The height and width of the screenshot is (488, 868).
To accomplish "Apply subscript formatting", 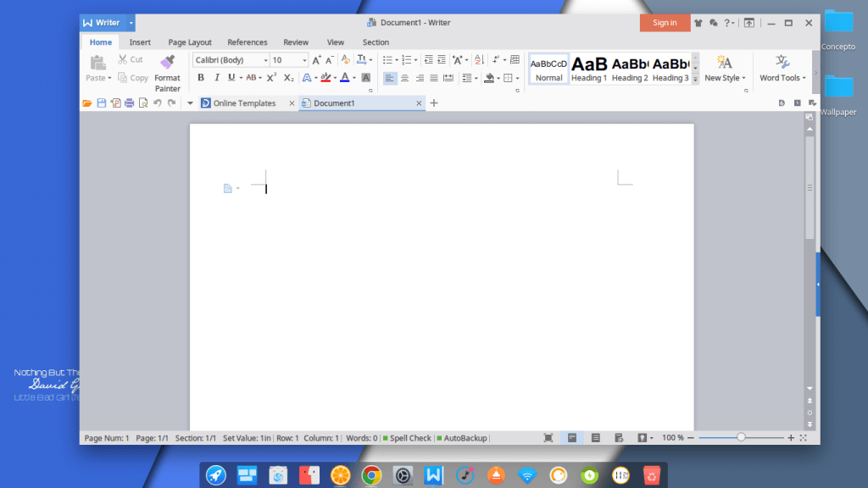I will pyautogui.click(x=288, y=78).
